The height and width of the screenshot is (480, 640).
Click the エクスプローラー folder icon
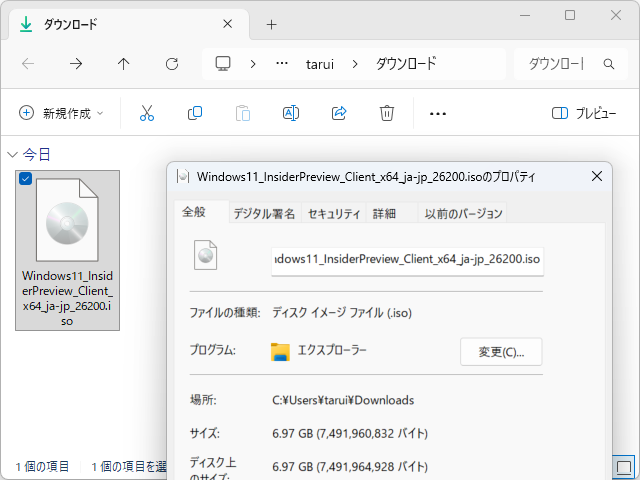point(280,351)
